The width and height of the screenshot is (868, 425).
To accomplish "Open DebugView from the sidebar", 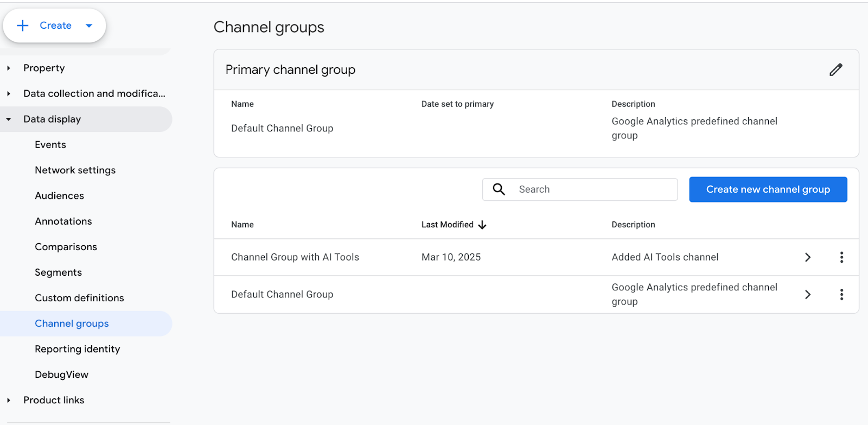I will coord(61,375).
